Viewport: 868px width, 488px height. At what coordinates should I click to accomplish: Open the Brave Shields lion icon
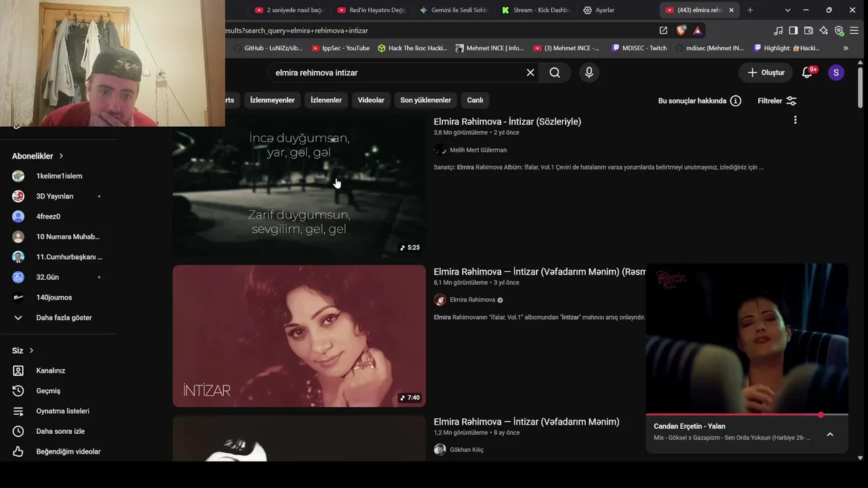(x=682, y=30)
